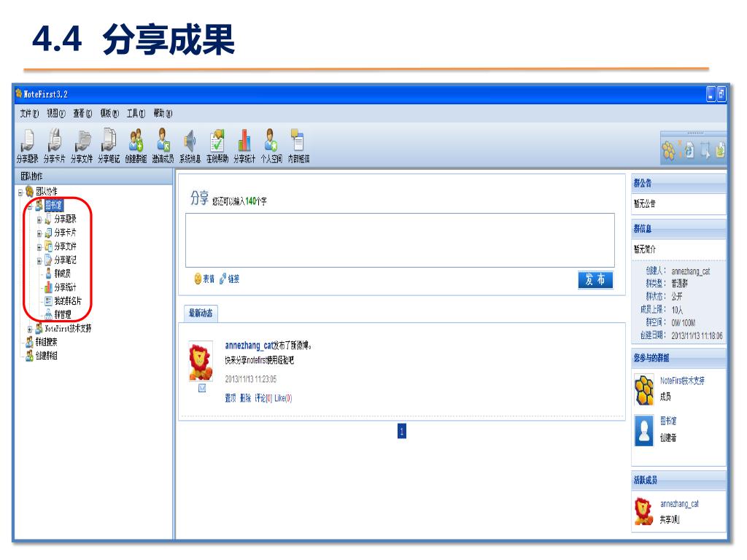This screenshot has width=747, height=560.
Task: Click the 团队协作 panel header
Action: [94, 176]
